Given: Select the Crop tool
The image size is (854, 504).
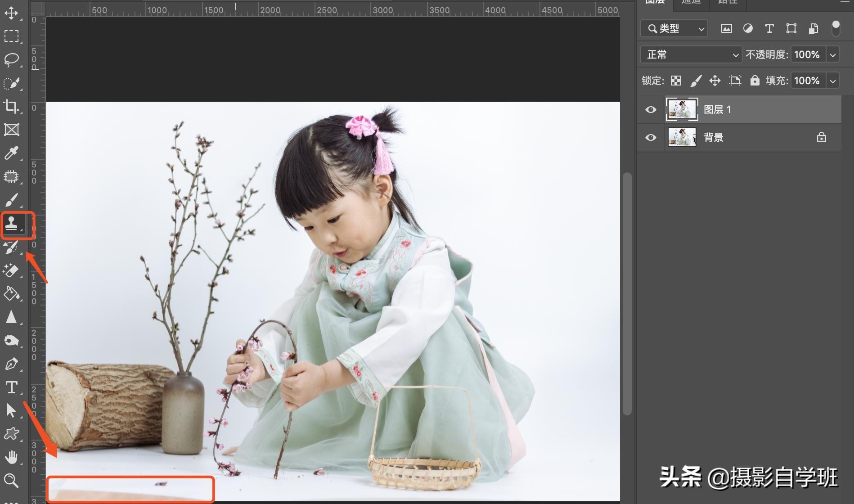Looking at the screenshot, I should click(11, 107).
